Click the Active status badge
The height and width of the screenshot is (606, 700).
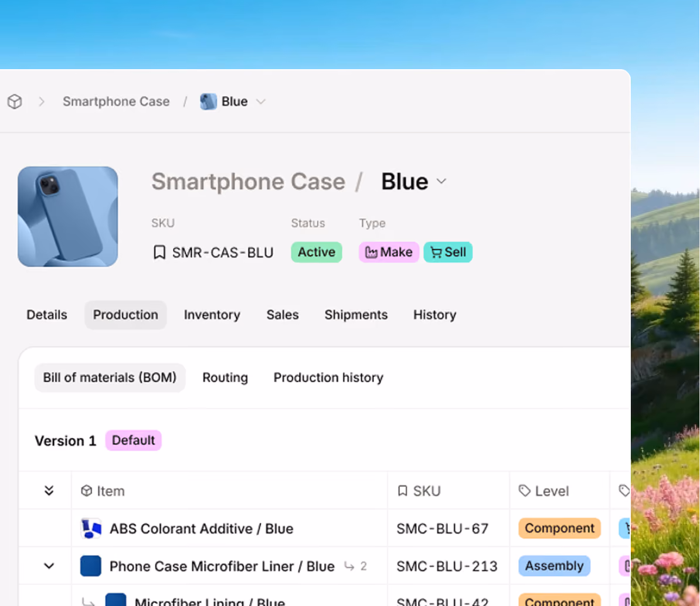(317, 252)
